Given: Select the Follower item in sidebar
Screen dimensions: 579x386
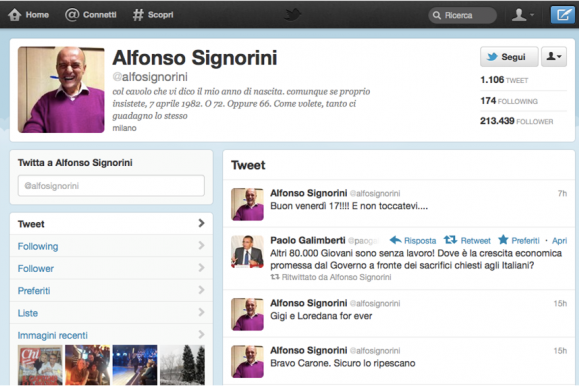Looking at the screenshot, I should tap(111, 269).
